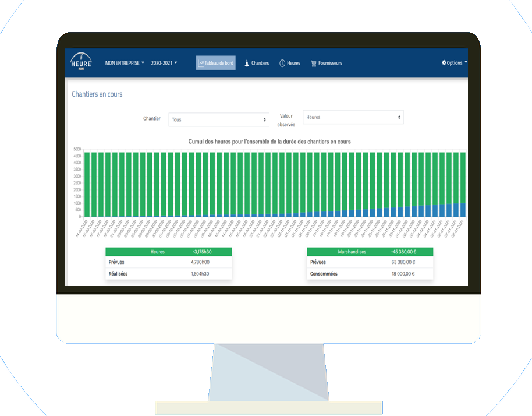Expand the 2020-2021 period dropdown
Screen dimensions: 532x416
point(164,63)
